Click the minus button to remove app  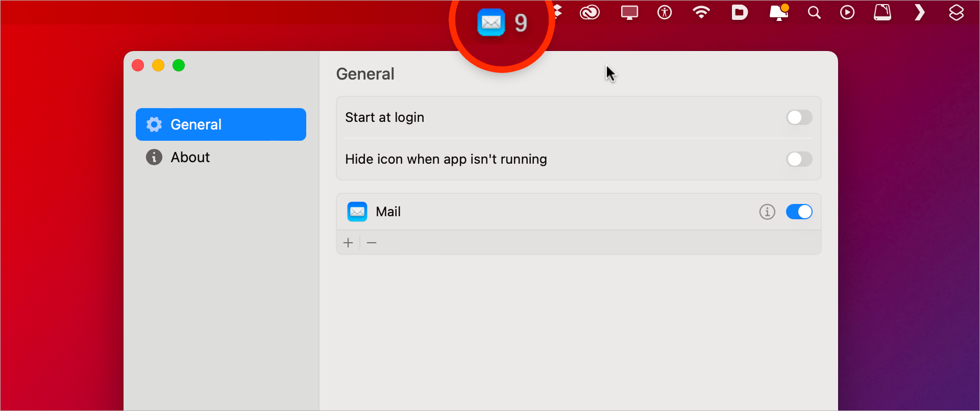[372, 243]
